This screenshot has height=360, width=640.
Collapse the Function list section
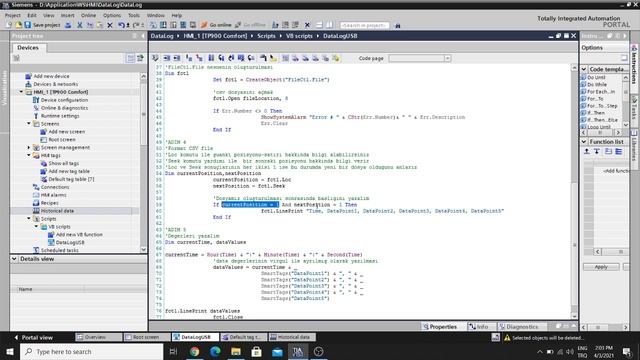[584, 141]
